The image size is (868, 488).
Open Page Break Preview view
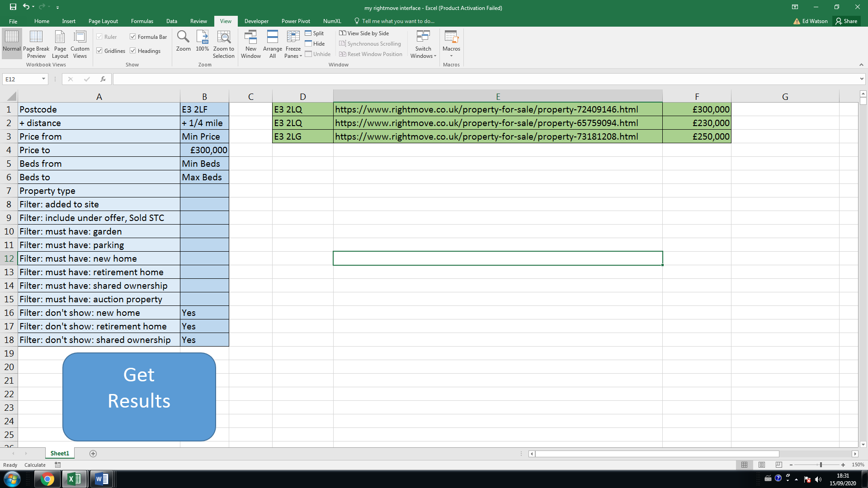point(36,44)
